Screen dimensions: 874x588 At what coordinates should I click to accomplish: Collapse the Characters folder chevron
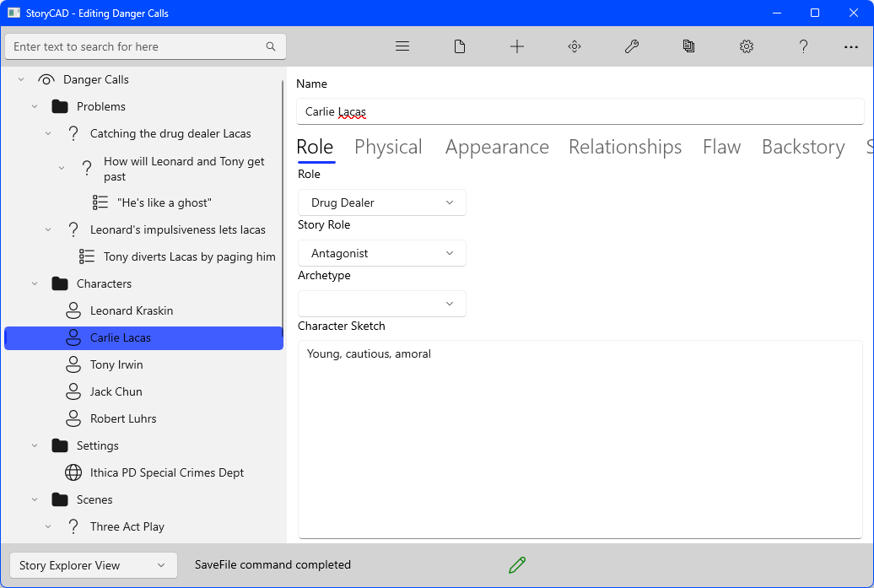click(x=35, y=283)
